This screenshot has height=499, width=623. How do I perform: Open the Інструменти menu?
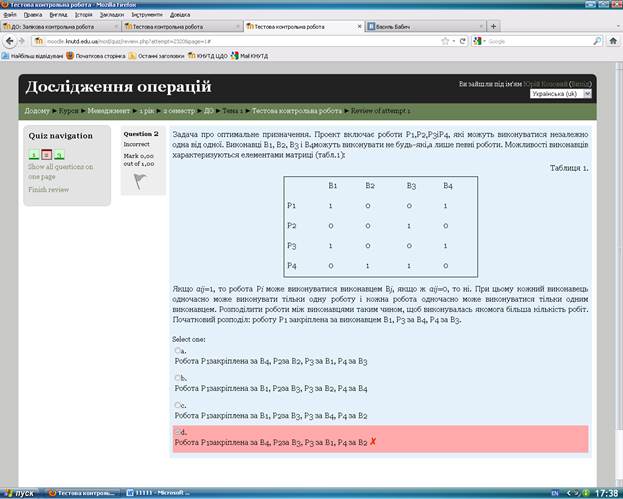coord(147,15)
